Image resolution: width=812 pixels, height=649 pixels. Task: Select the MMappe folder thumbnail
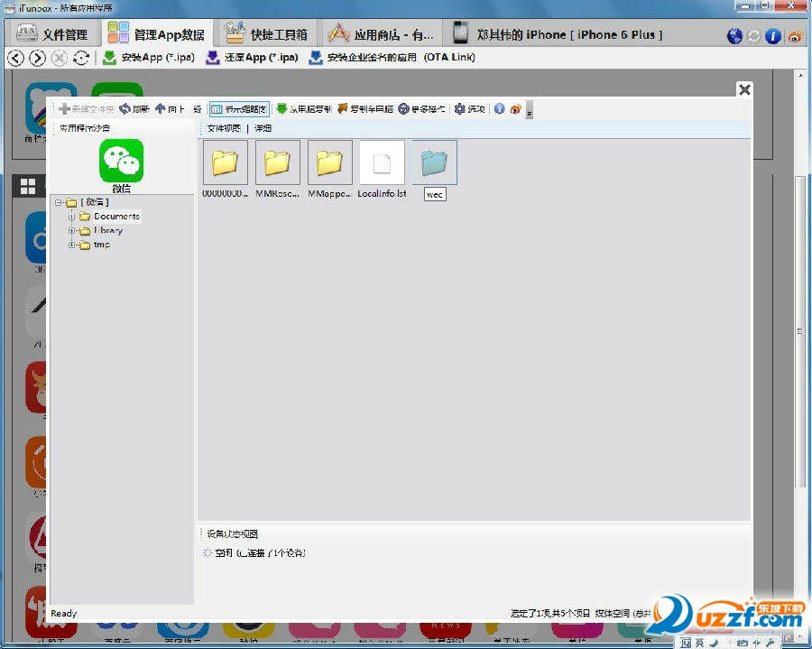point(329,162)
